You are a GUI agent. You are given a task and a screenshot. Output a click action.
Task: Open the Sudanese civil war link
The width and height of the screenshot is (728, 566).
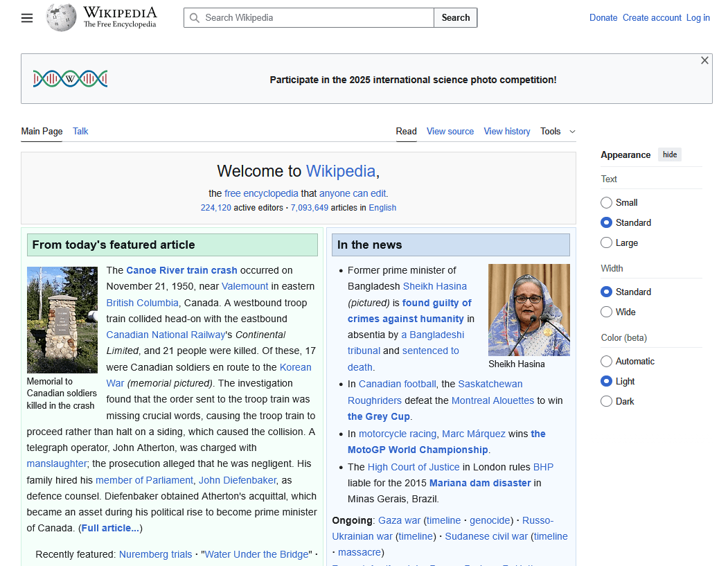pos(486,536)
